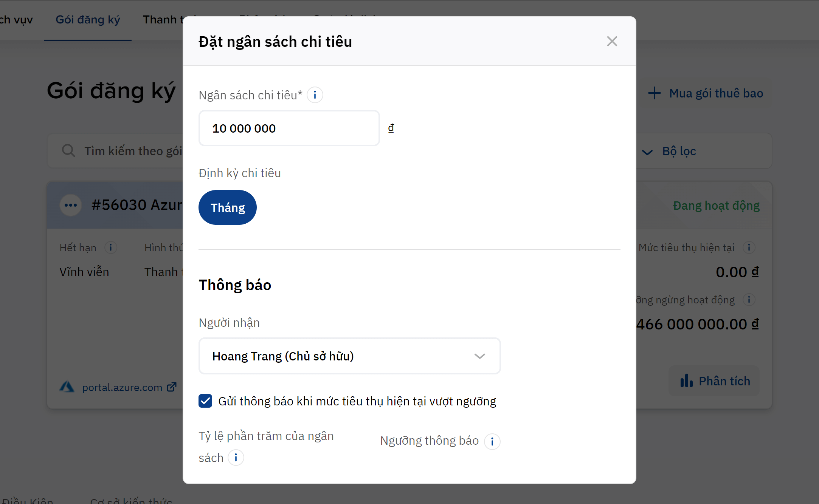Image resolution: width=819 pixels, height=504 pixels.
Task: Close the Đặt ngân sách chi tiêu dialog
Action: pyautogui.click(x=612, y=41)
